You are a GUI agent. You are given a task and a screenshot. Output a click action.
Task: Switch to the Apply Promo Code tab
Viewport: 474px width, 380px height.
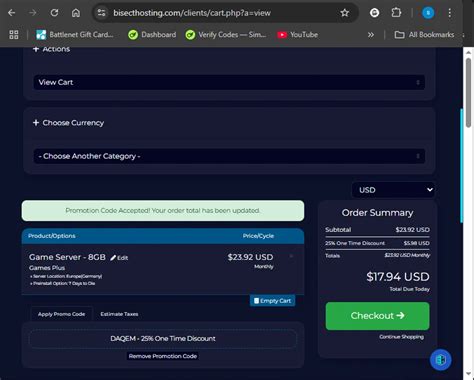(x=61, y=314)
